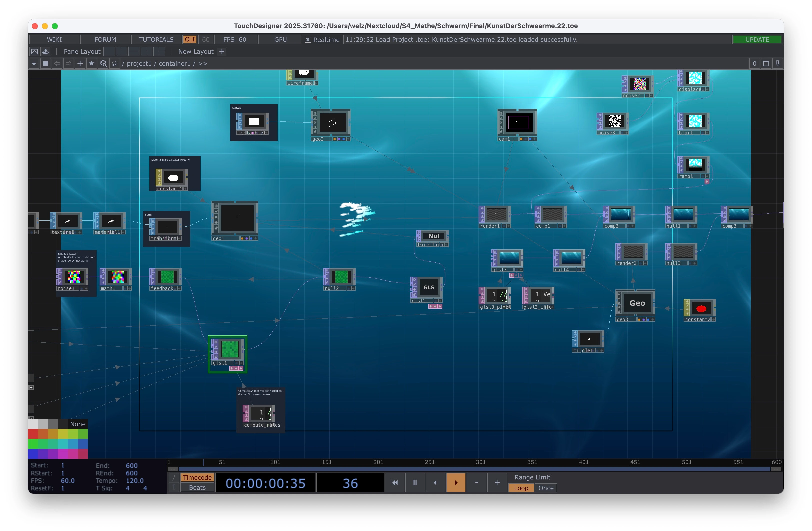Click the home network icon
812x531 pixels.
point(115,64)
